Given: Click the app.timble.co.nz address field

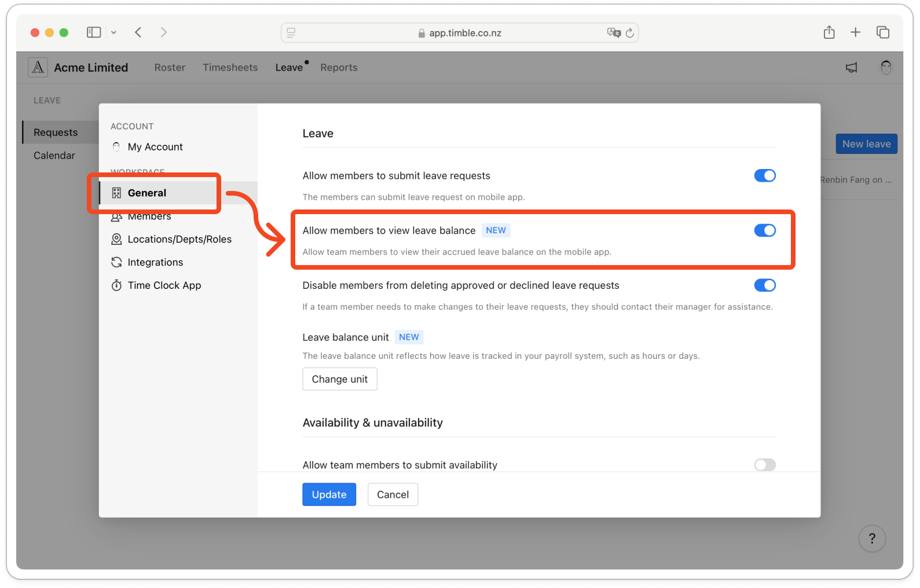Looking at the screenshot, I should coord(459,33).
